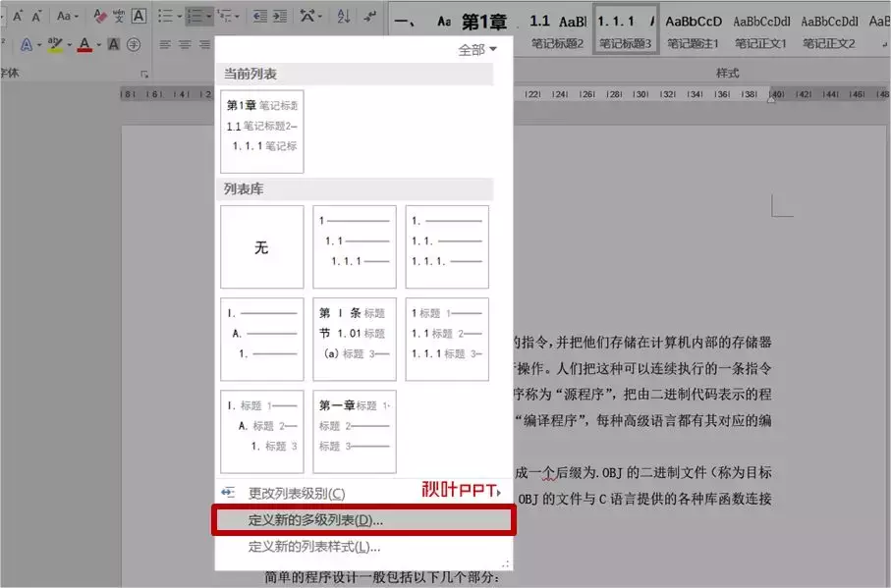
Task: Click the clear formatting eraser icon
Action: pyautogui.click(x=100, y=16)
